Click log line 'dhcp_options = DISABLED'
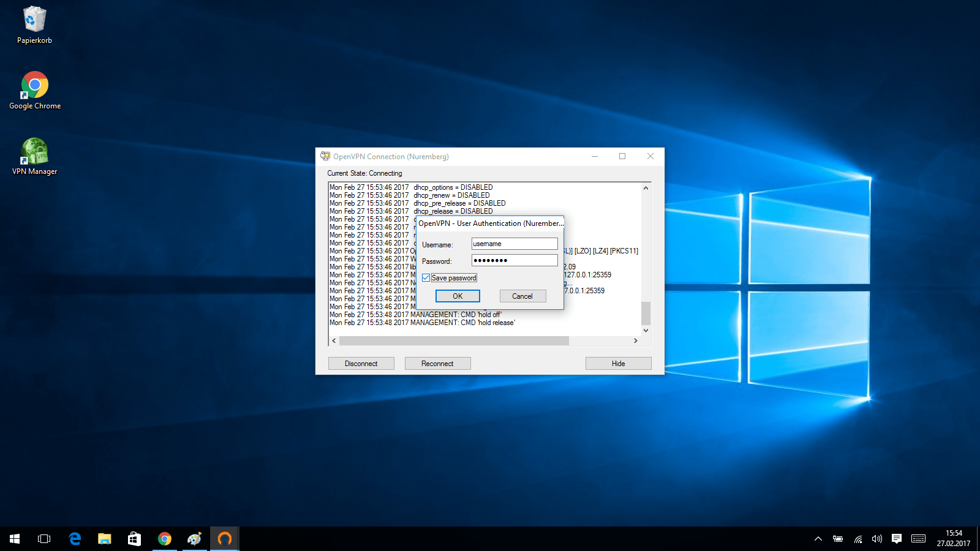Viewport: 980px width, 551px height. tap(453, 187)
